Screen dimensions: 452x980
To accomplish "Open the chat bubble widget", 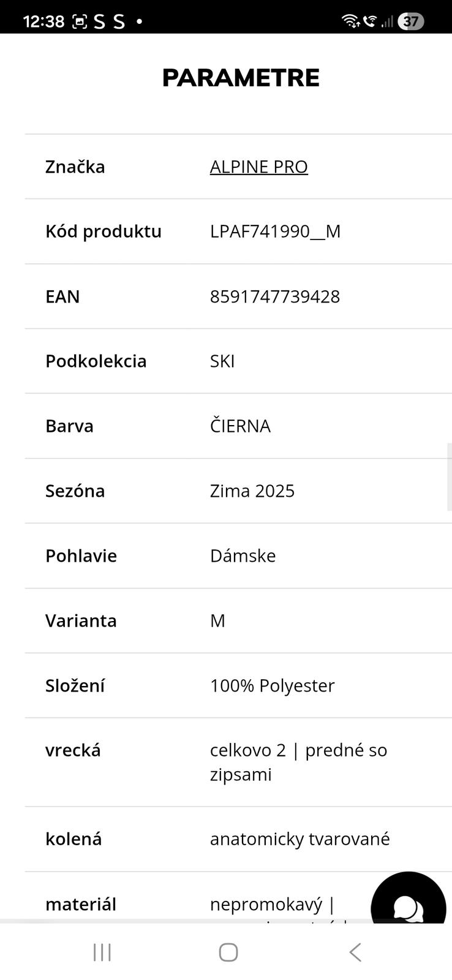I will [408, 907].
